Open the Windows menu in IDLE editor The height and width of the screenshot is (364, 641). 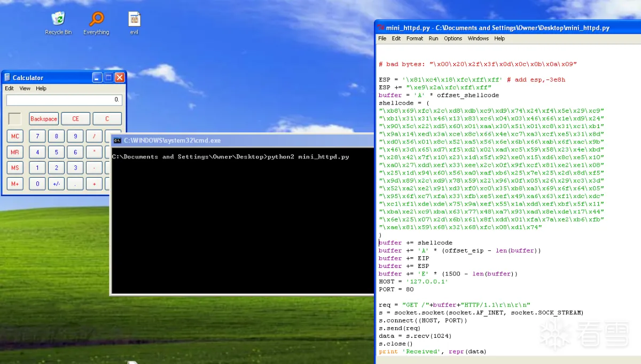[x=478, y=38]
